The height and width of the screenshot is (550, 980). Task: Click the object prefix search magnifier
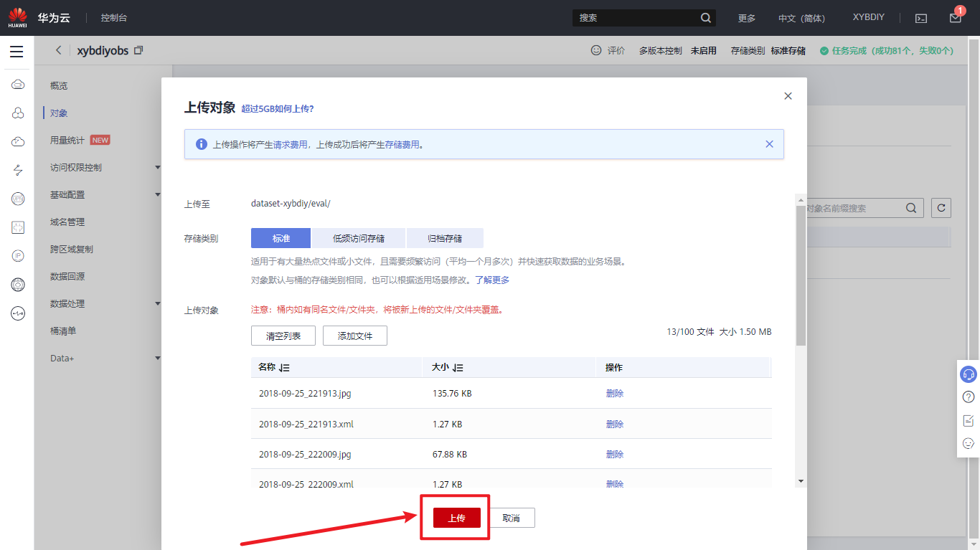click(910, 208)
